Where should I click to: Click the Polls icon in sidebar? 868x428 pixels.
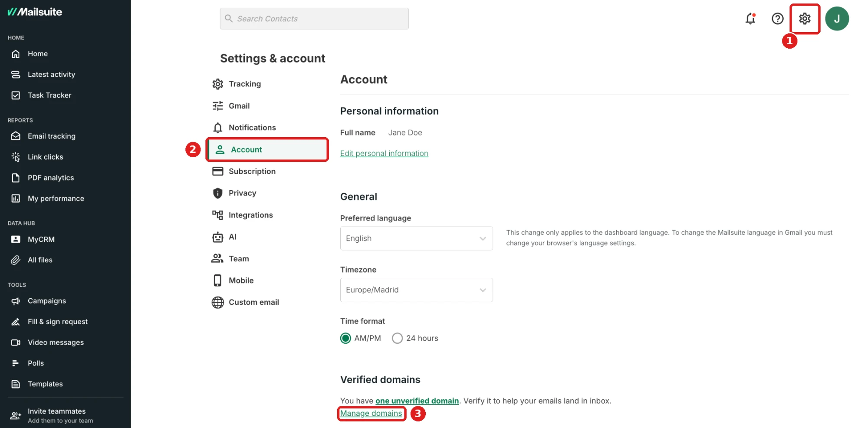point(16,363)
